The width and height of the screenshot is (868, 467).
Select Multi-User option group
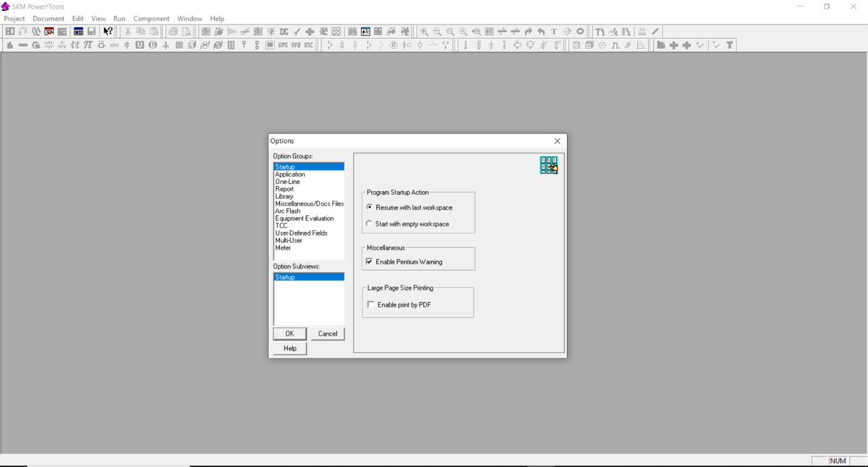click(309, 241)
